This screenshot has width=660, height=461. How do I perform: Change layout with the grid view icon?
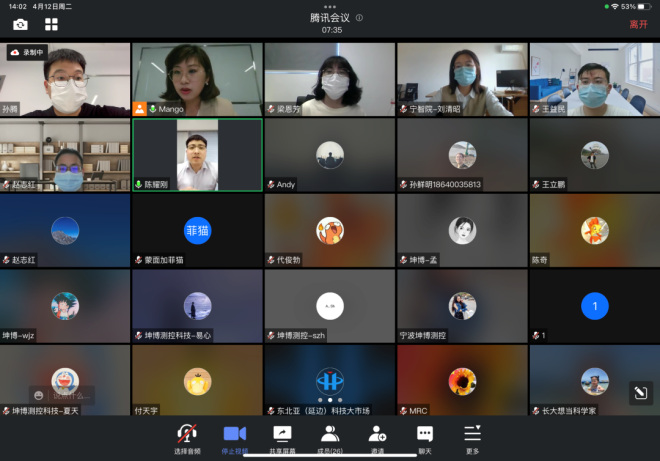(x=51, y=24)
